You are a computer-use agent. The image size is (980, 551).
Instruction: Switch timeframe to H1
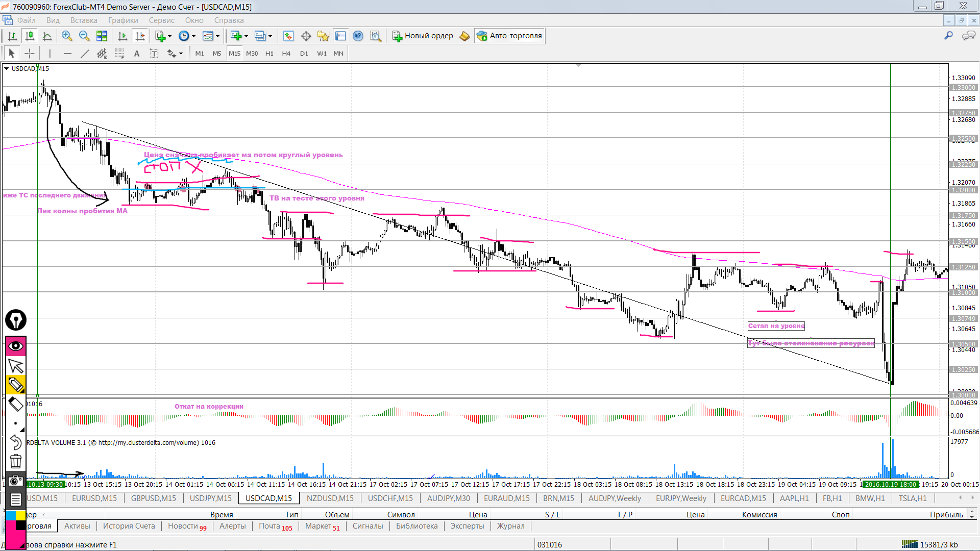(x=269, y=53)
